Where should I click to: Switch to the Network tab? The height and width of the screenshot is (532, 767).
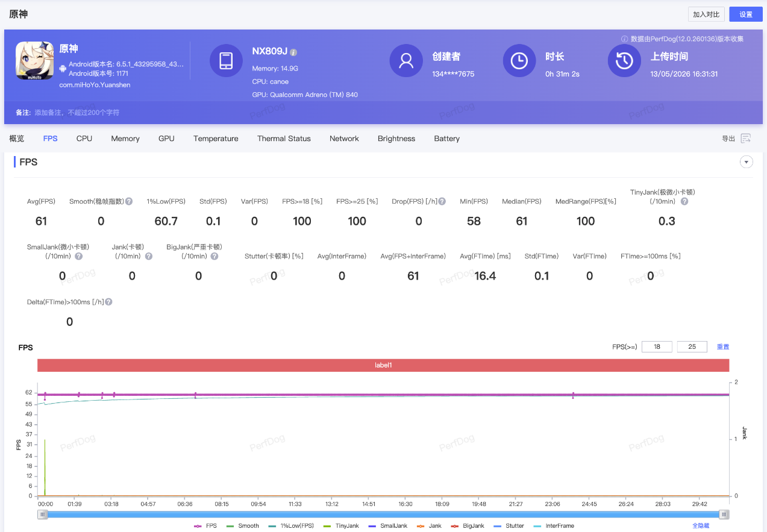click(x=344, y=139)
